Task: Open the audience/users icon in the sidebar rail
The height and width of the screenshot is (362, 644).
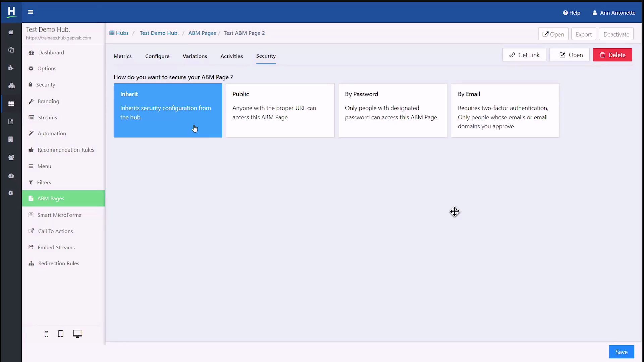Action: (11, 157)
